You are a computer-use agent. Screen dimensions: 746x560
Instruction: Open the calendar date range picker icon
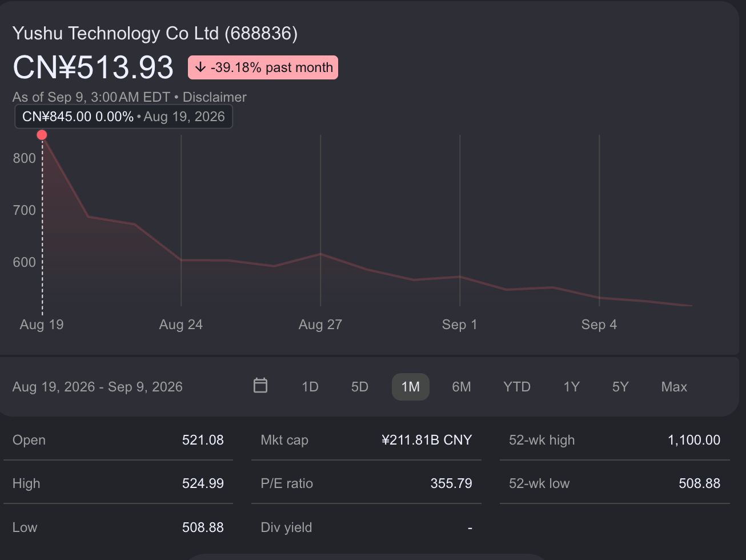(x=260, y=386)
